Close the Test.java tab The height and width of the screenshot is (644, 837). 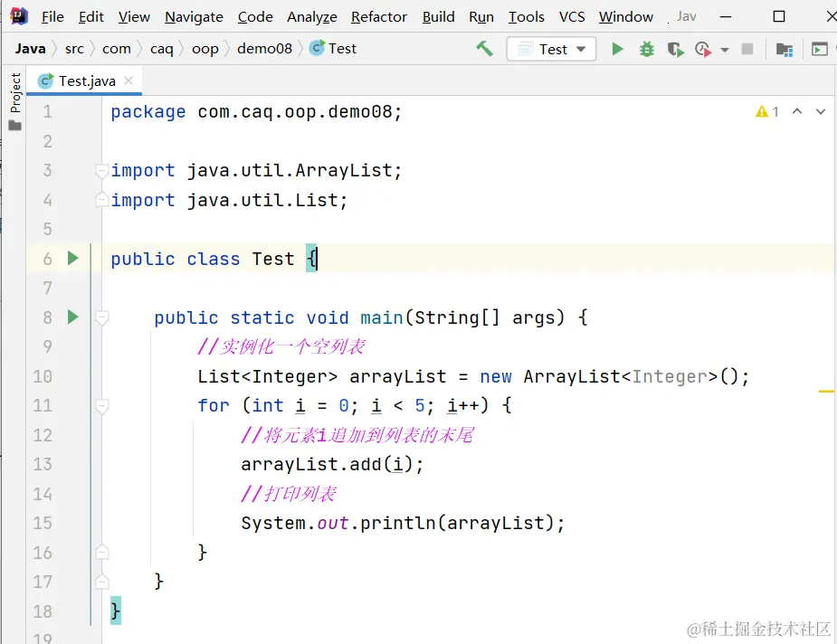point(128,80)
